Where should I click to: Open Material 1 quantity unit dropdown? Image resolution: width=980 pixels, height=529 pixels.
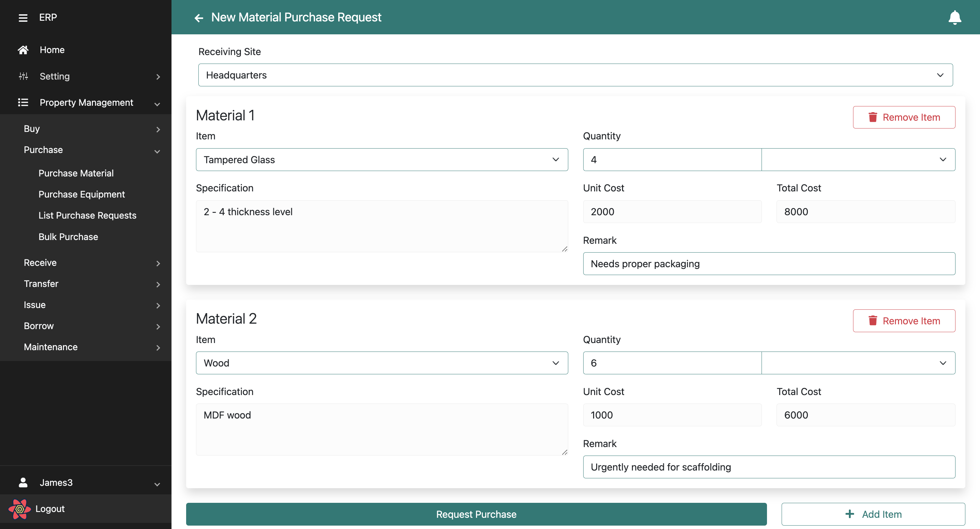[858, 159]
